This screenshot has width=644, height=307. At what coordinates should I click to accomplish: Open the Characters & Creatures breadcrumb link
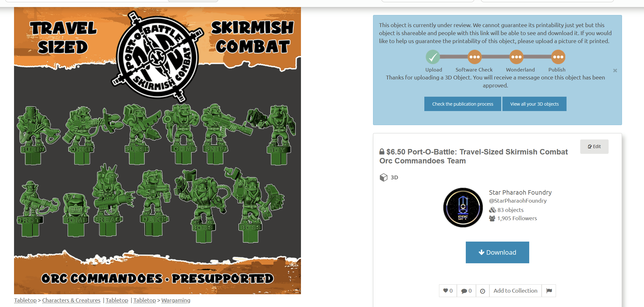coord(71,300)
